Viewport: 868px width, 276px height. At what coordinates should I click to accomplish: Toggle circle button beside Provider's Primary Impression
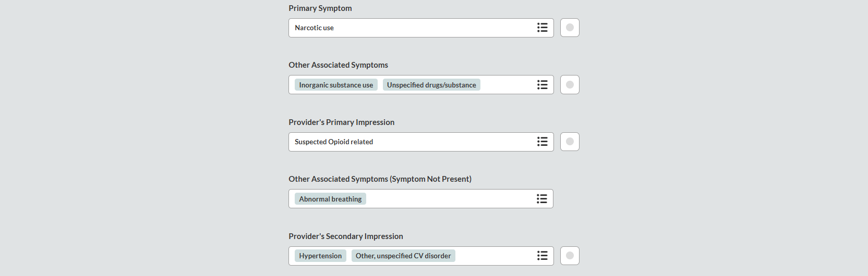point(570,142)
